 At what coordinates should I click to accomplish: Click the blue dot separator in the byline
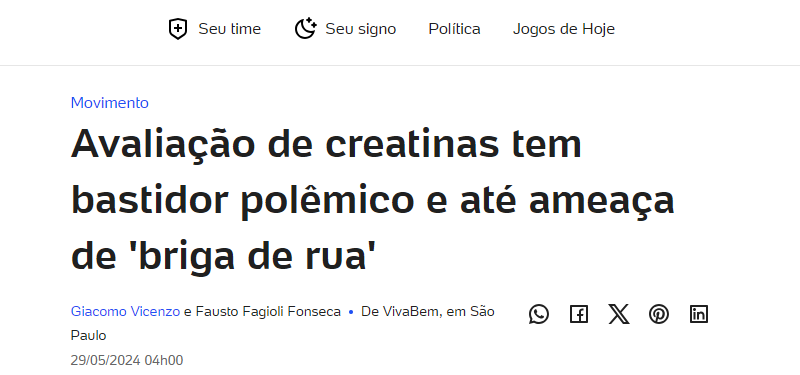[x=351, y=312]
